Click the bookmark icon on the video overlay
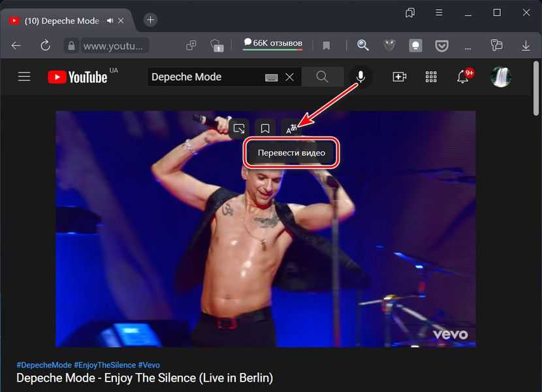Screen dimensions: 542x392 (x=264, y=129)
